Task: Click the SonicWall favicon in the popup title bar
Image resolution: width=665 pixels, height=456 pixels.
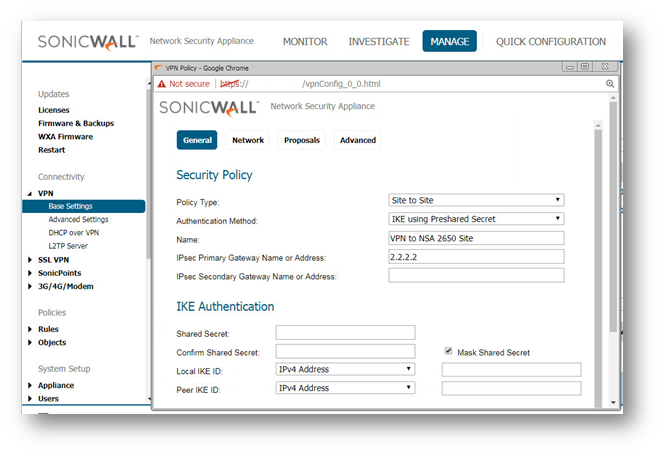Action: [159, 68]
